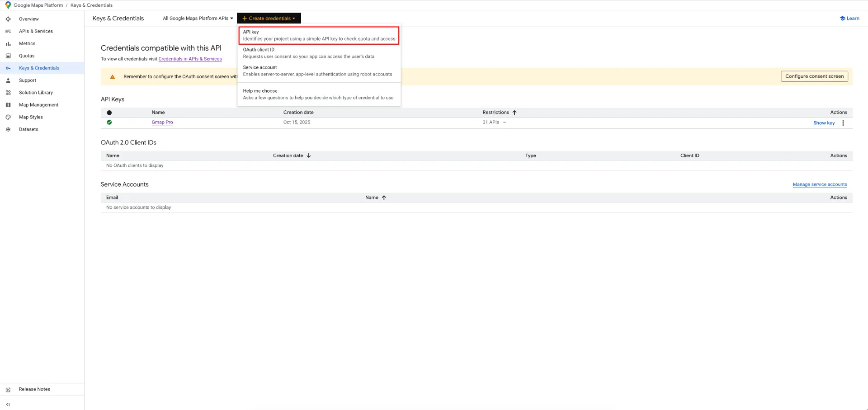The image size is (868, 410).
Task: Click the Map Management icon
Action: click(8, 105)
